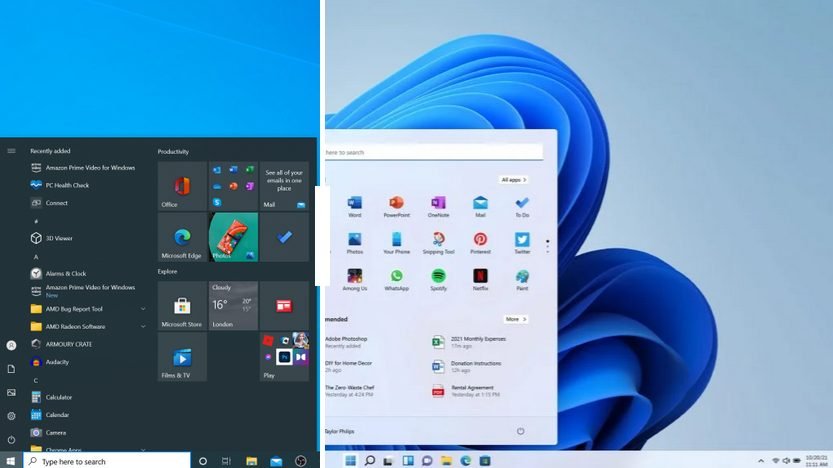Open Settings gear in Start sidebar

(11, 416)
